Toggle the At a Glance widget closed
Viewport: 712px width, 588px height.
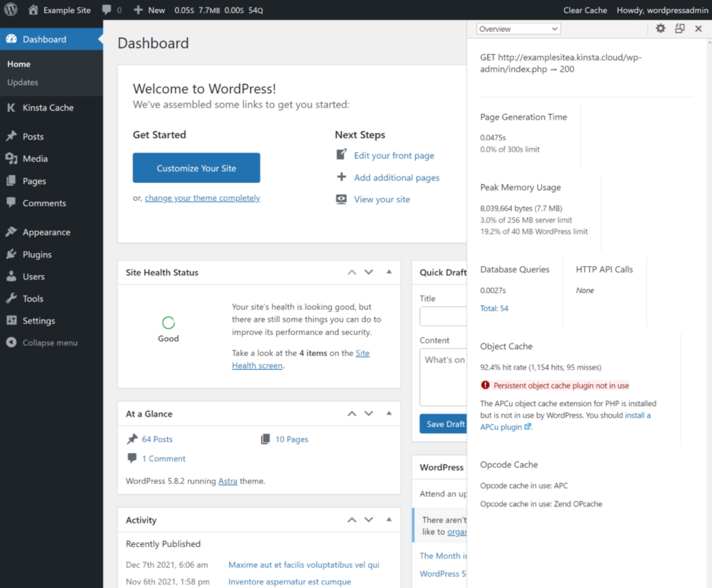click(389, 414)
